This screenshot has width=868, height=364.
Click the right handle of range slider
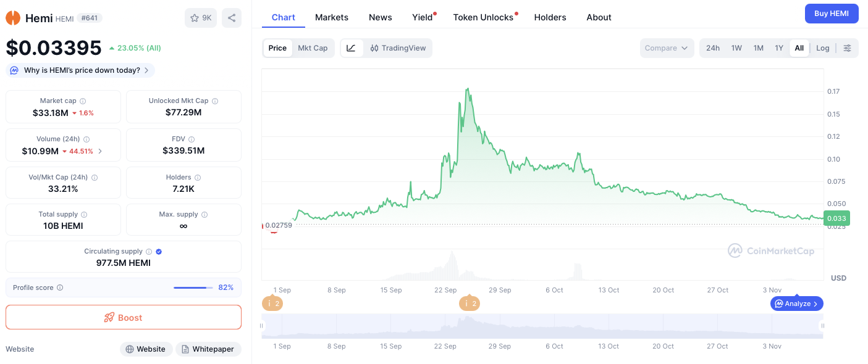pos(822,326)
